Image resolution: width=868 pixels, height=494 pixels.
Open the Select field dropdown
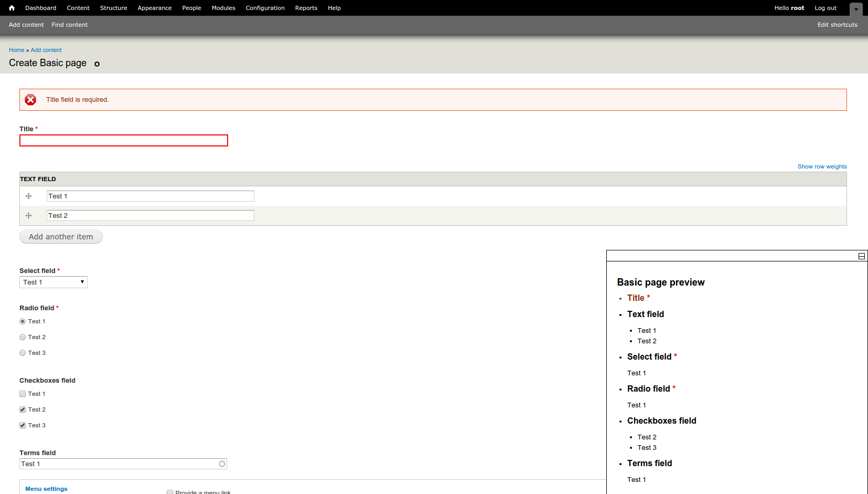pos(53,282)
